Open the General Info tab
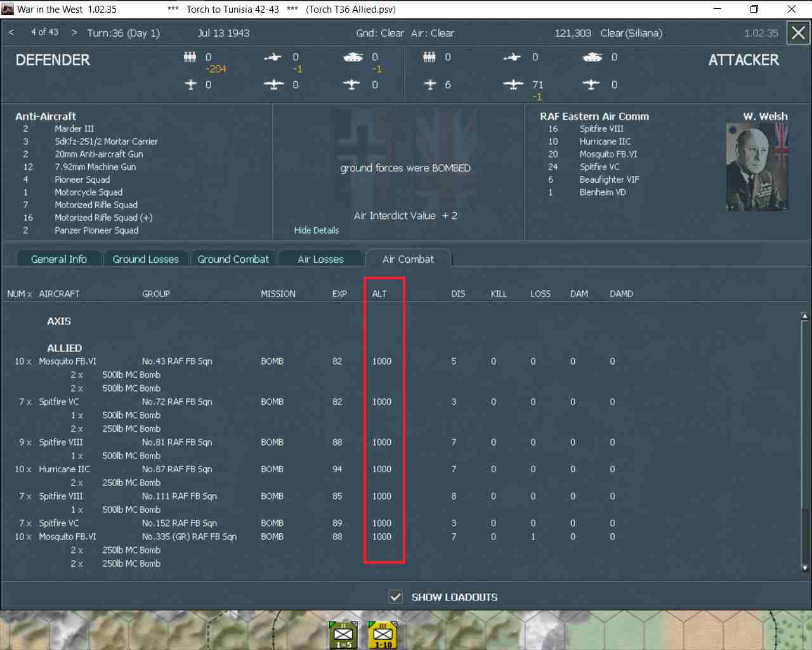 click(59, 259)
